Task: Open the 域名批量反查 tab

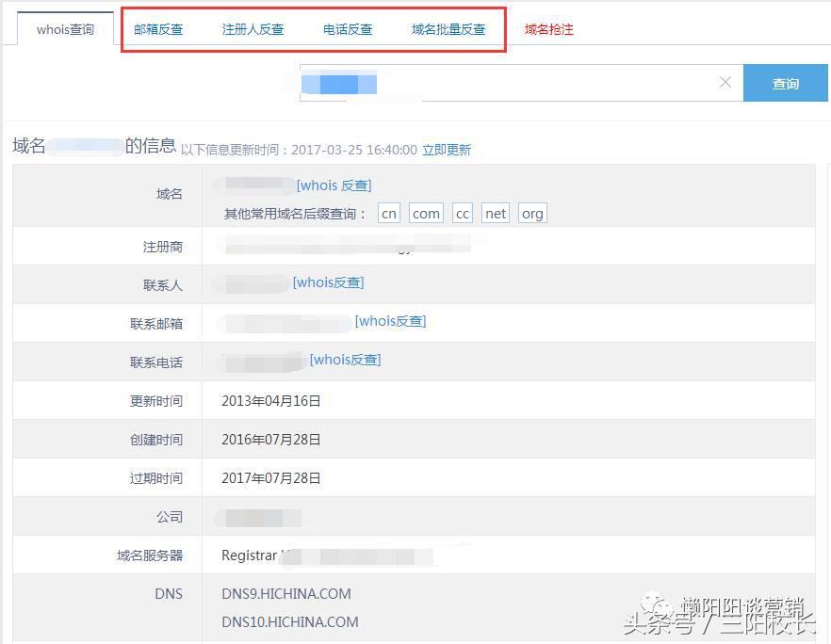Action: pos(448,29)
